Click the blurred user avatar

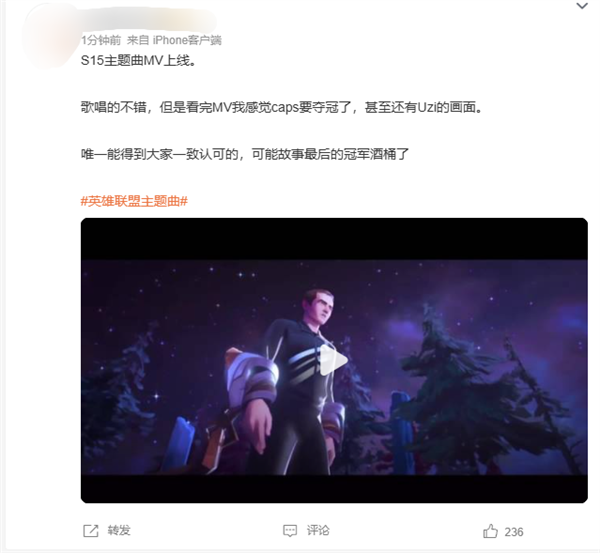[x=49, y=36]
